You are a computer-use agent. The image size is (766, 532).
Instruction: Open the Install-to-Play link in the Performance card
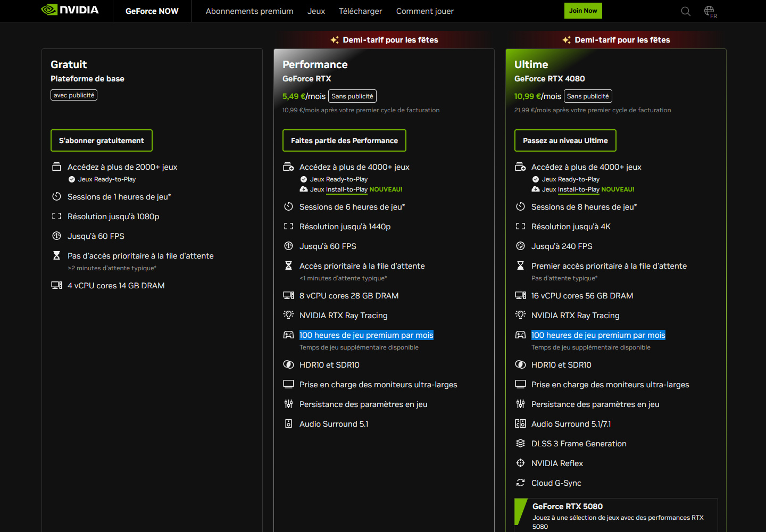(347, 189)
